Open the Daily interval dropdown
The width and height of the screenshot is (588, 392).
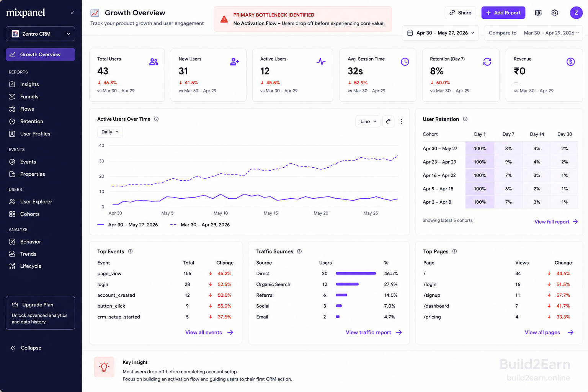110,132
